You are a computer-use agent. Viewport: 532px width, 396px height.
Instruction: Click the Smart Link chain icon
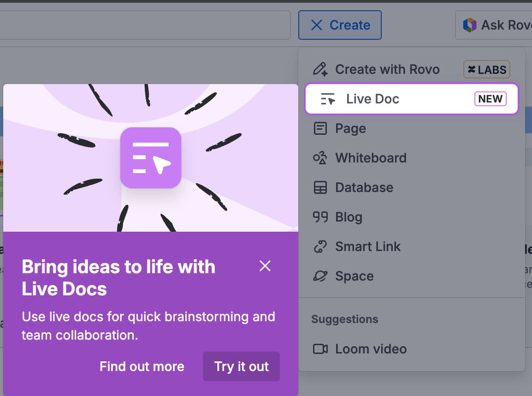click(x=320, y=246)
